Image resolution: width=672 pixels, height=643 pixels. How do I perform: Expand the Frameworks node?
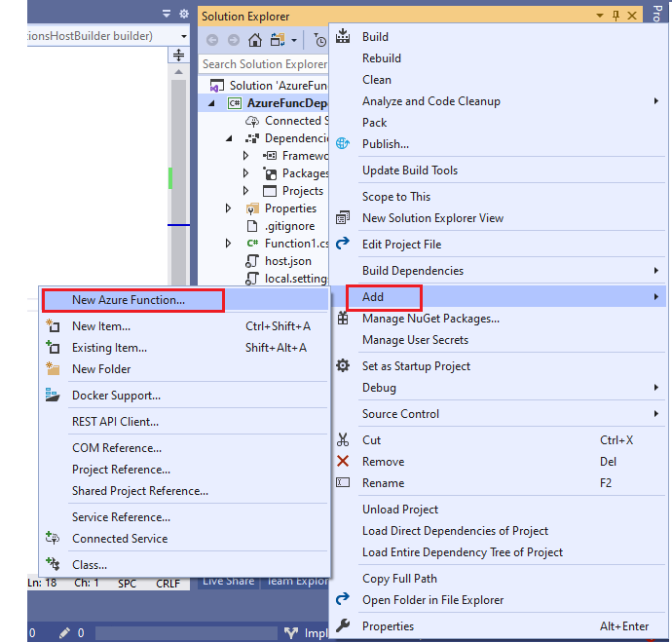click(246, 155)
